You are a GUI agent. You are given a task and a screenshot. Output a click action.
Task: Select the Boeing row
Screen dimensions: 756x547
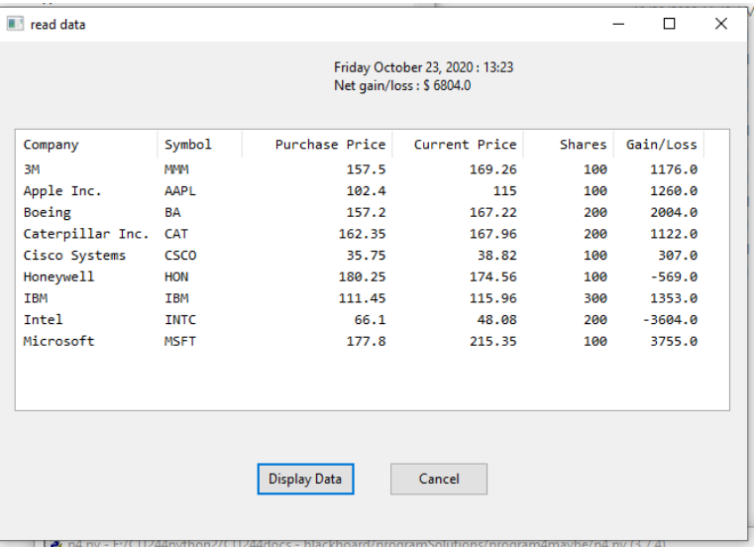361,213
